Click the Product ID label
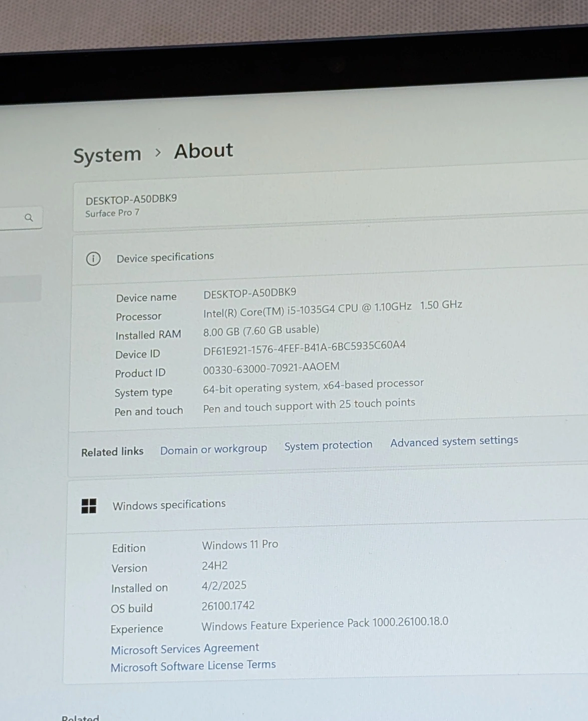588x721 pixels. point(140,373)
